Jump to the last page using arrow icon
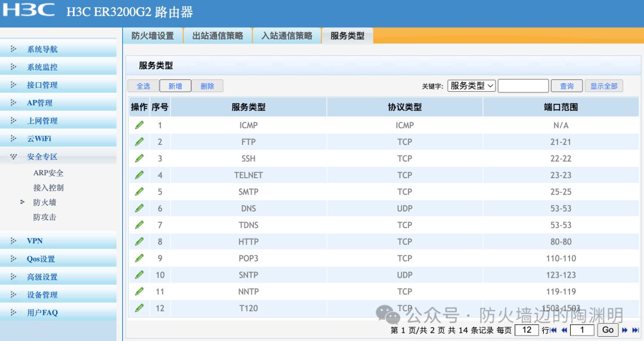 (x=635, y=330)
